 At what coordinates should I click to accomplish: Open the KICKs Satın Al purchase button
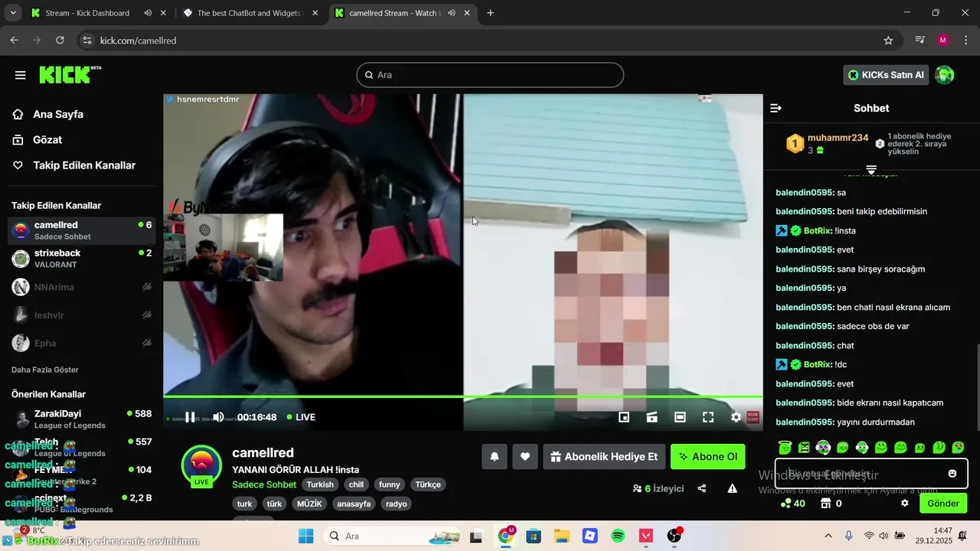pos(887,75)
